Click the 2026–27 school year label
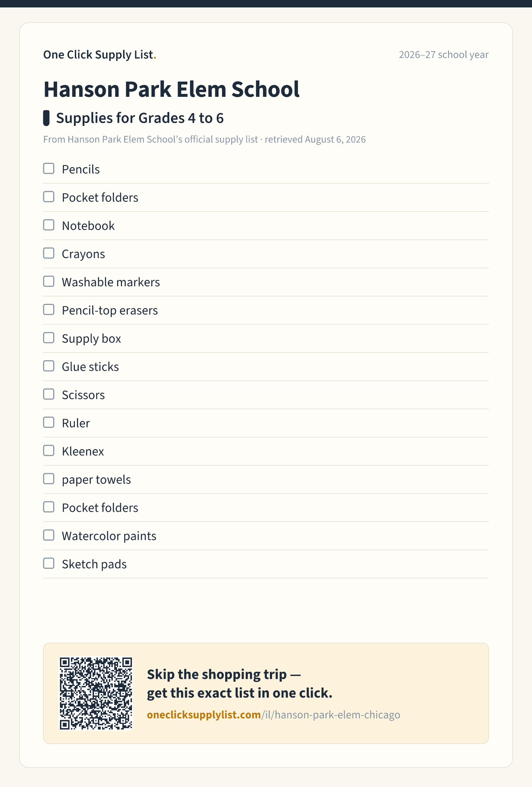 (444, 55)
